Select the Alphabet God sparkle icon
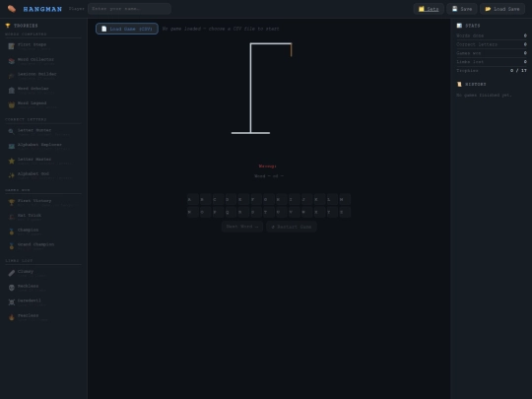The image size is (532, 399). pos(12,175)
